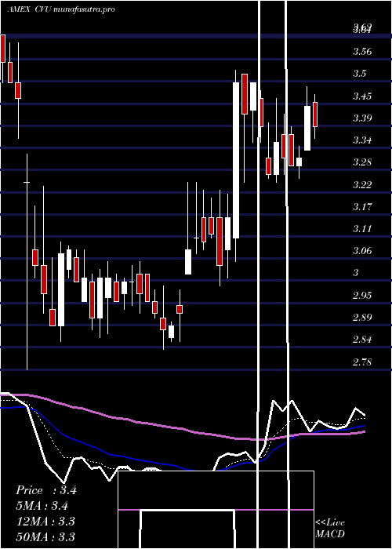The width and height of the screenshot is (392, 549).
Task: Click the <<Live MACD label
Action: coord(330,529)
